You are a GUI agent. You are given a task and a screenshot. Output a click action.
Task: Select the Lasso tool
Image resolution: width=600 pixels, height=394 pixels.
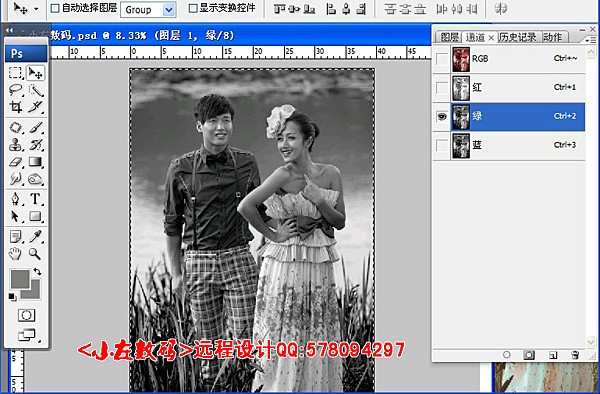(x=15, y=90)
